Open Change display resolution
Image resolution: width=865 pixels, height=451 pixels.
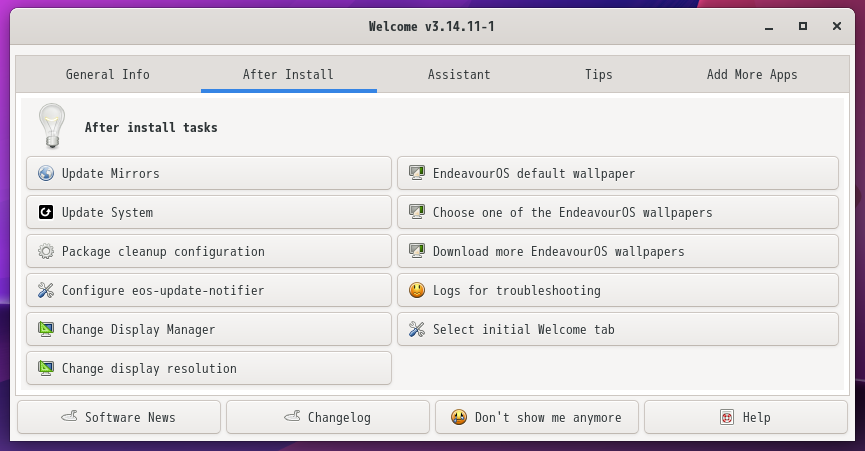click(x=209, y=368)
